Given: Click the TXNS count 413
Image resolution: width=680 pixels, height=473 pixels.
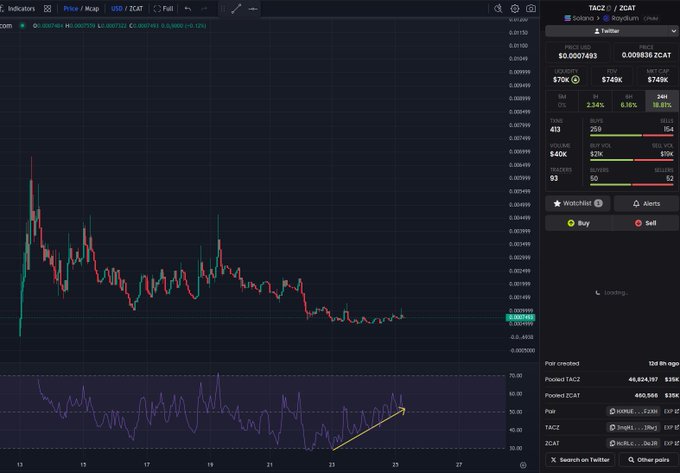Looking at the screenshot, I should [555, 129].
